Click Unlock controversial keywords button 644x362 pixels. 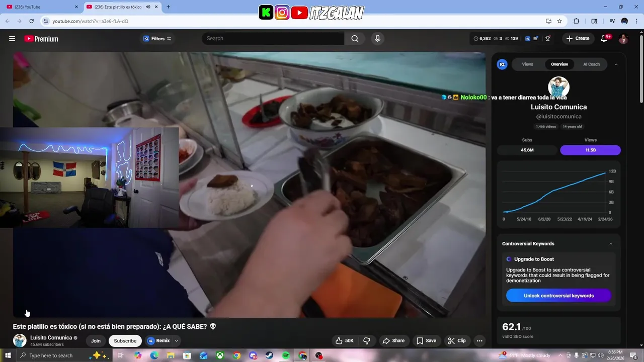(x=558, y=296)
